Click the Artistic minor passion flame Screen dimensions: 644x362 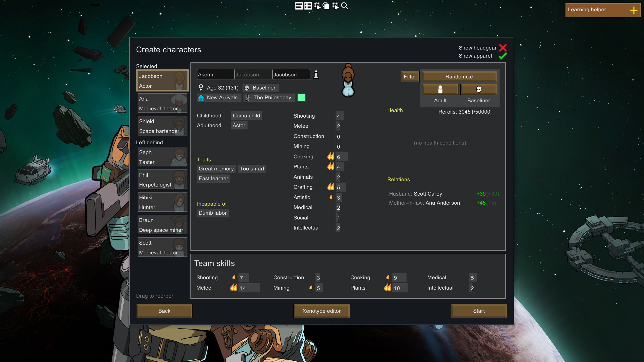[x=331, y=197]
